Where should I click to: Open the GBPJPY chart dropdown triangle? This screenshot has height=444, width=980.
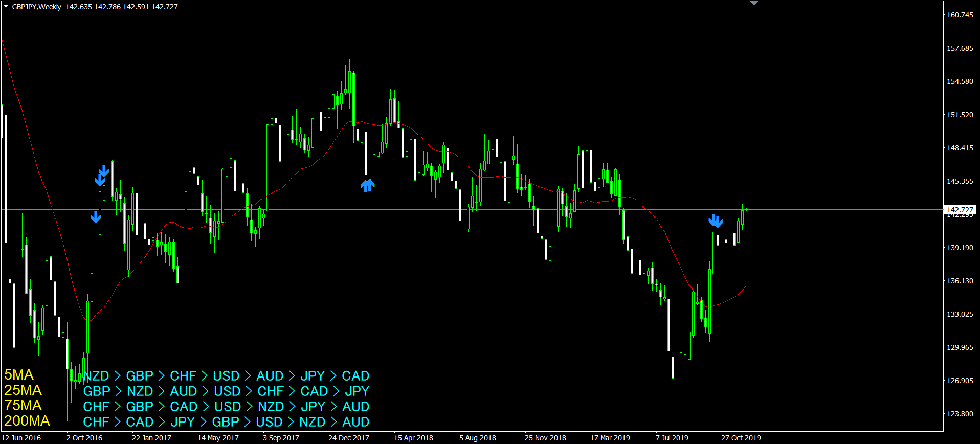pyautogui.click(x=6, y=7)
